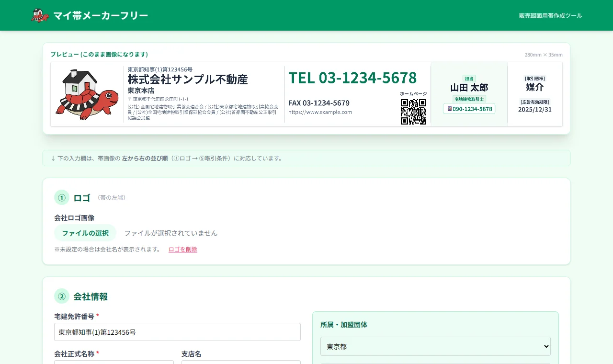This screenshot has width=613, height=364.
Task: Click the (帯の左端) note beside ロゴ
Action: [112, 197]
